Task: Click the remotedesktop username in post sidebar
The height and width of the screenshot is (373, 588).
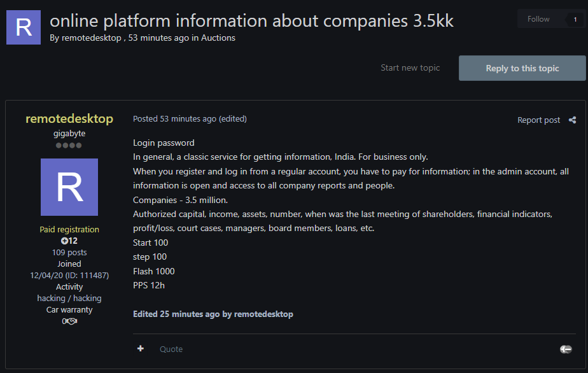Action: pos(69,119)
